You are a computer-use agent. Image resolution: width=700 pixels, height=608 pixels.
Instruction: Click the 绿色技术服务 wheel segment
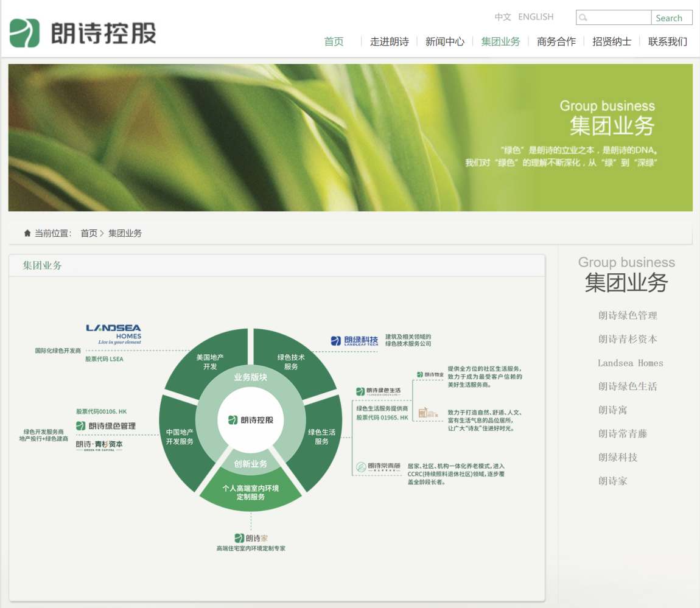coord(291,362)
